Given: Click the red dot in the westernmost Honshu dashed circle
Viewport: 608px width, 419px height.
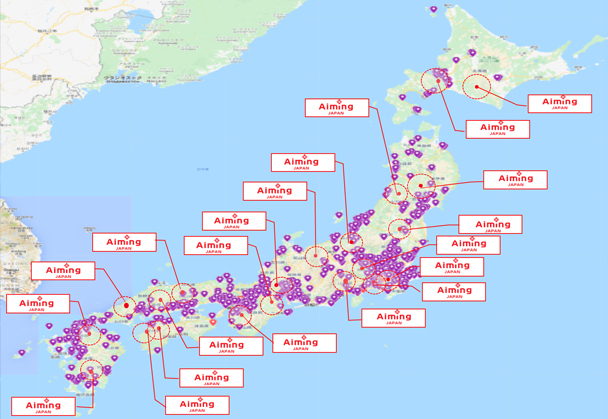Looking at the screenshot, I should click(127, 306).
